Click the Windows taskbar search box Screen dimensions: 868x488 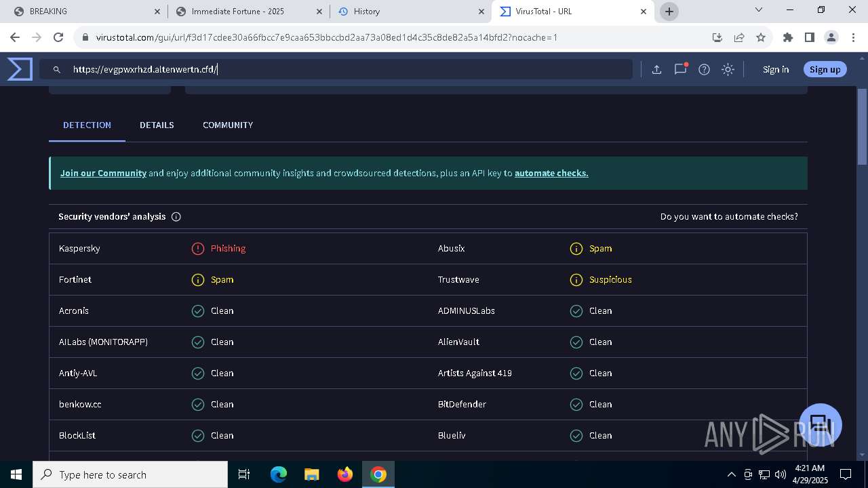tap(130, 474)
